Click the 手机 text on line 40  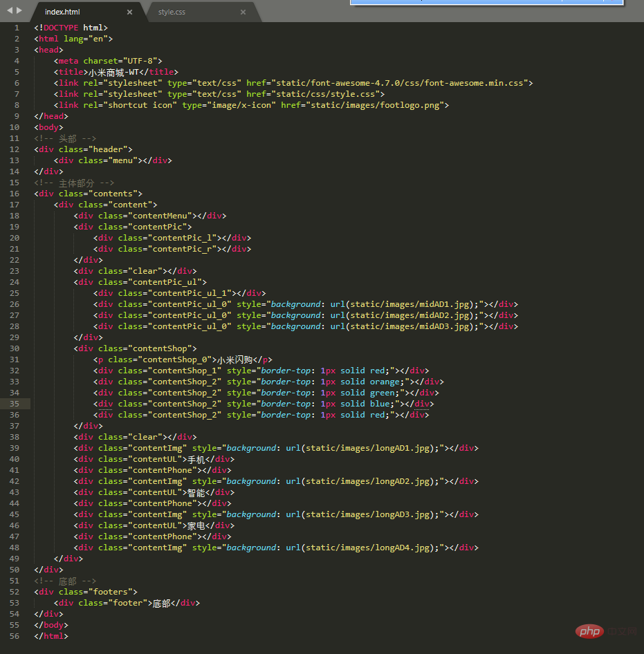pos(196,460)
